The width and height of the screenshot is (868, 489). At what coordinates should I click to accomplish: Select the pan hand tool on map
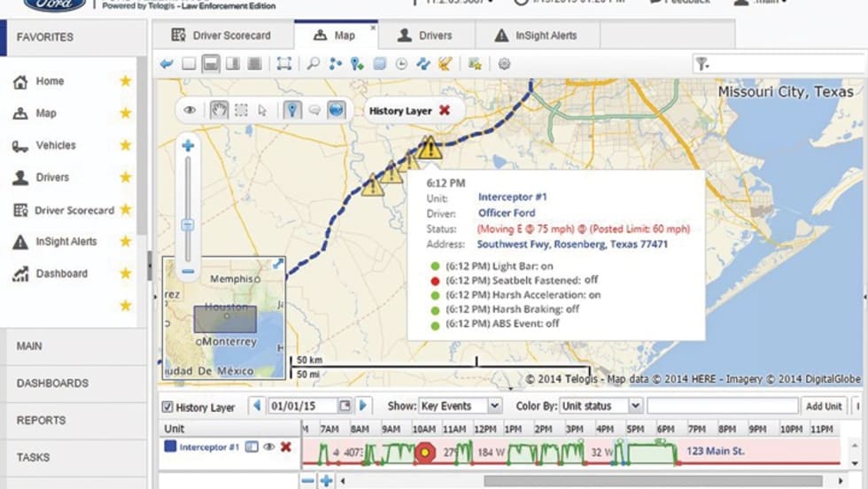click(x=218, y=110)
